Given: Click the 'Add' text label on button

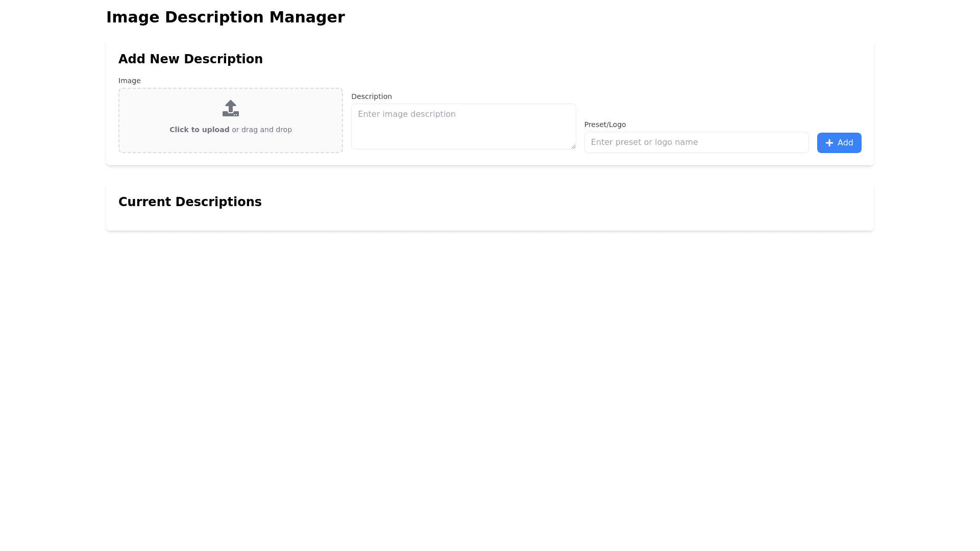Looking at the screenshot, I should click(x=845, y=143).
